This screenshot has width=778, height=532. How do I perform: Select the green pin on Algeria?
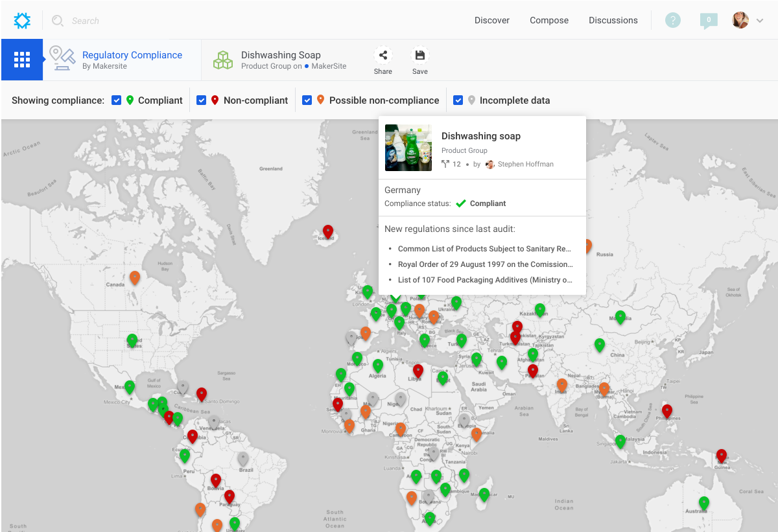(378, 366)
